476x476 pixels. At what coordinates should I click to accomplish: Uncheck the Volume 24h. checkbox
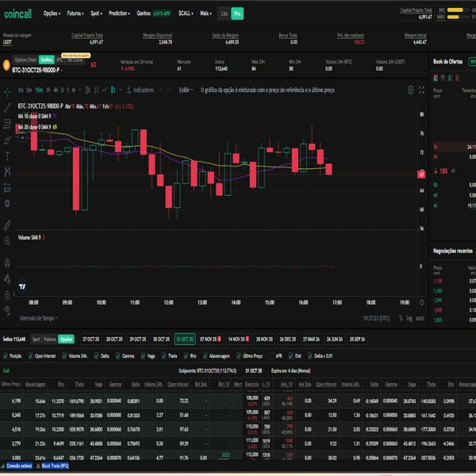pyautogui.click(x=64, y=356)
